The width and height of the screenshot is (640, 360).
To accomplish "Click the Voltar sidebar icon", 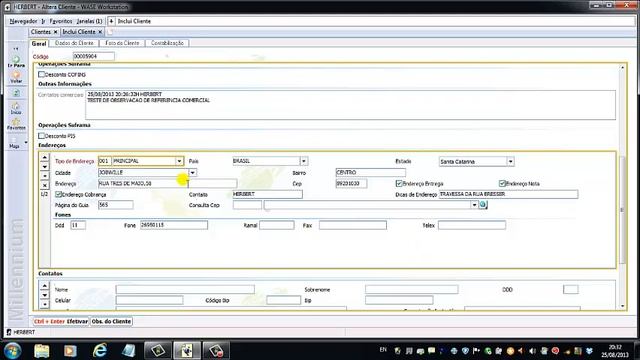I will [x=16, y=77].
